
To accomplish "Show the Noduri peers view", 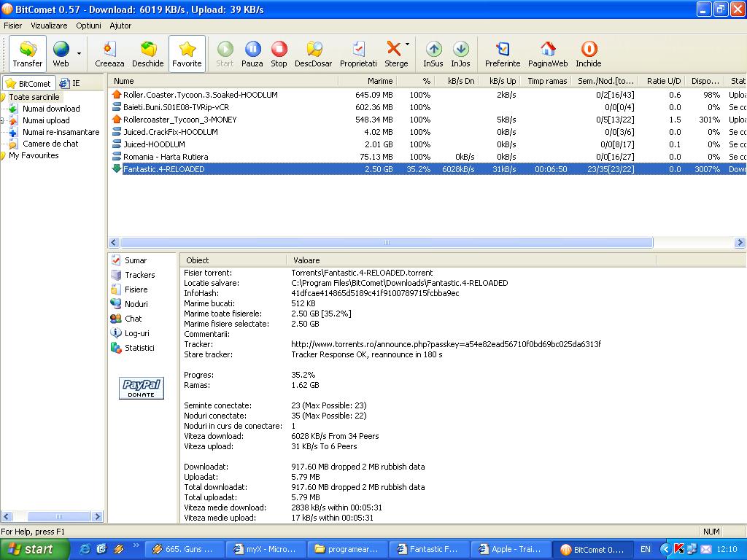I will [x=129, y=304].
